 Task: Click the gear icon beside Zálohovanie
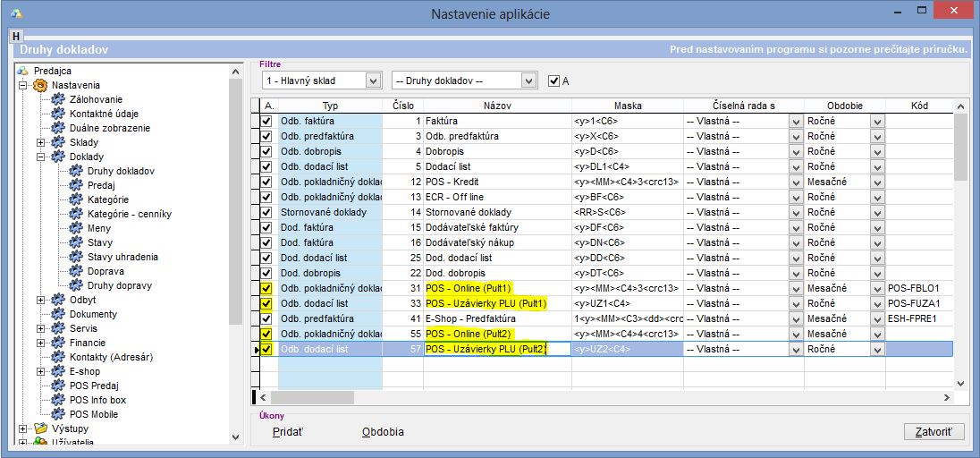(58, 99)
